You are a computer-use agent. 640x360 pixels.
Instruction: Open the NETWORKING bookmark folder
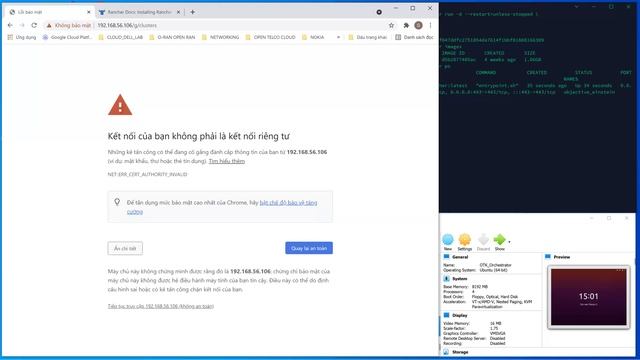[x=220, y=37]
